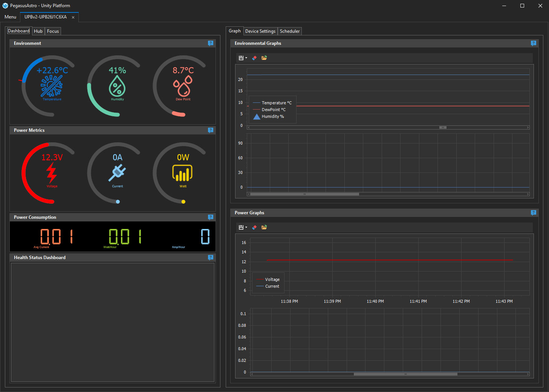Click right arrow of temperature graph scrollbar

coord(528,128)
